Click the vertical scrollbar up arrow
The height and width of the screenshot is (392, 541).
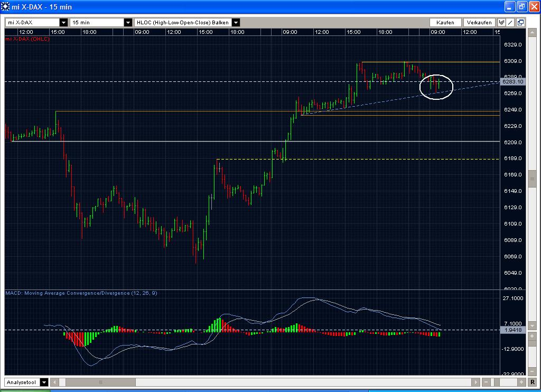pyautogui.click(x=532, y=32)
